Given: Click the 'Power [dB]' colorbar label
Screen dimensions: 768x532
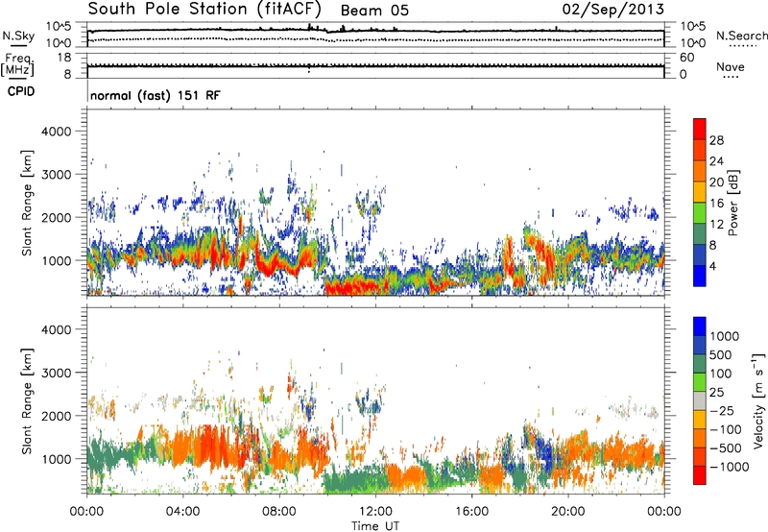Looking at the screenshot, I should [732, 203].
